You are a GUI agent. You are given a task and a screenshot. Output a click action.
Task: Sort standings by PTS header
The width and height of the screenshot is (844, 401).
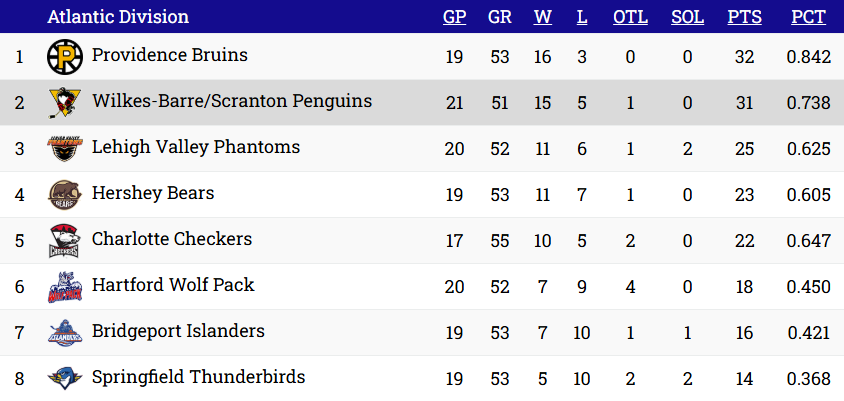click(x=744, y=17)
